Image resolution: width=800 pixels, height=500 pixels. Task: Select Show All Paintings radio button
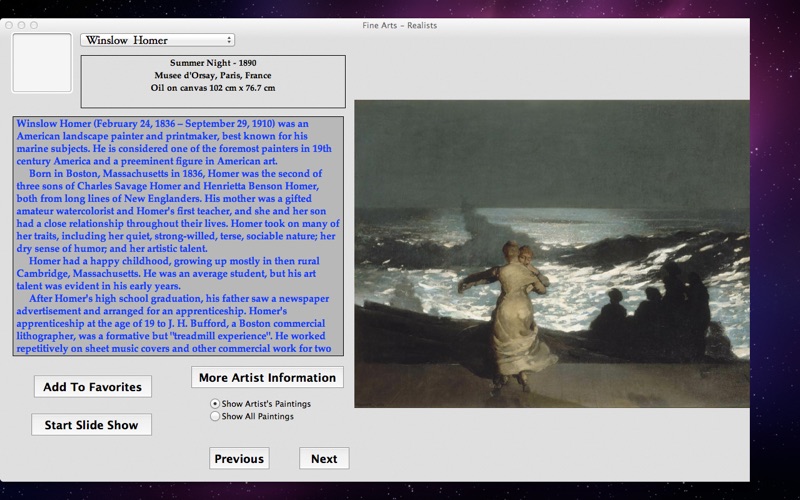click(x=215, y=416)
